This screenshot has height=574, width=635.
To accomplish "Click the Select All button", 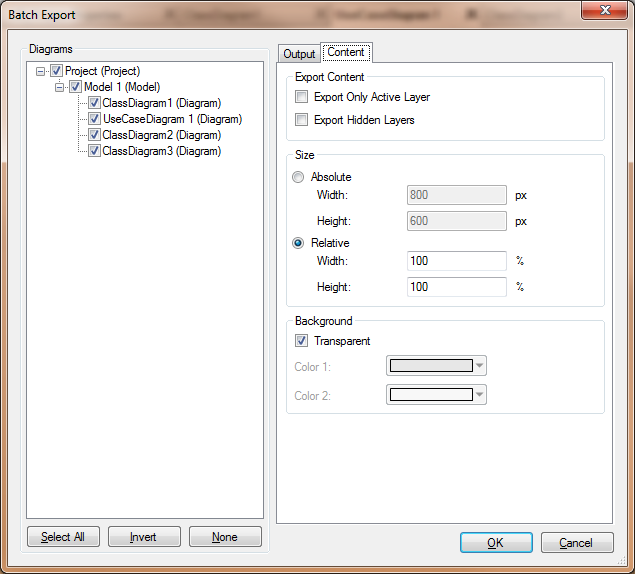I will [63, 537].
